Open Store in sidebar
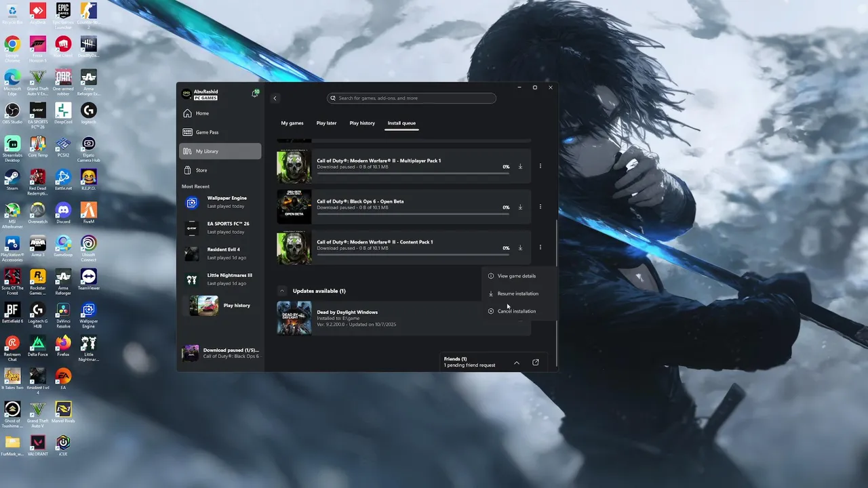This screenshot has width=868, height=488. point(220,170)
